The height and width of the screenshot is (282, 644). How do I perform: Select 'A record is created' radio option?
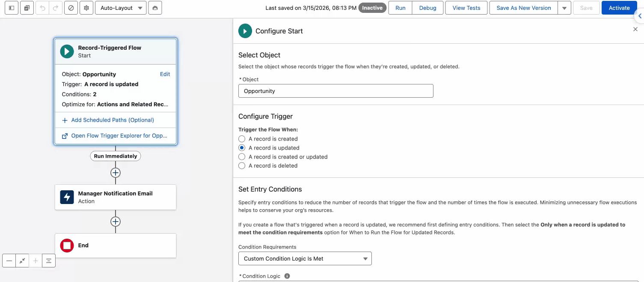[242, 139]
